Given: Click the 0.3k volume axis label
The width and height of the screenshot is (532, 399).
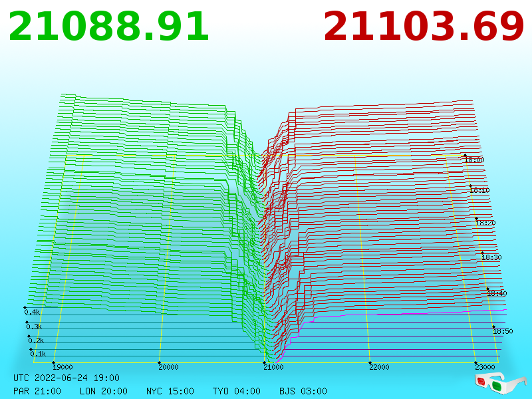Looking at the screenshot, I should pyautogui.click(x=35, y=327).
